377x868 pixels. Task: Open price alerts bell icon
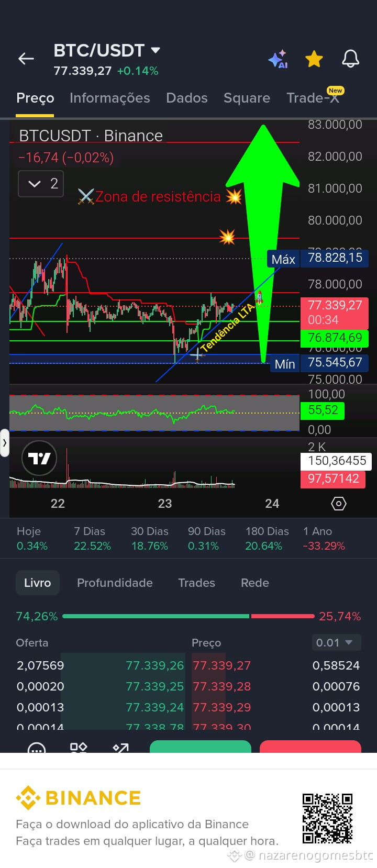pyautogui.click(x=350, y=59)
